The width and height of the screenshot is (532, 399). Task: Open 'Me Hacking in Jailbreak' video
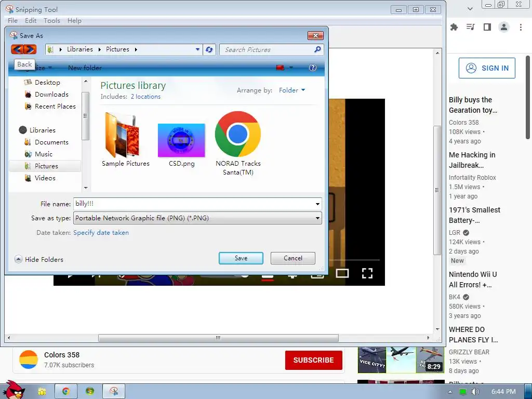(x=472, y=160)
